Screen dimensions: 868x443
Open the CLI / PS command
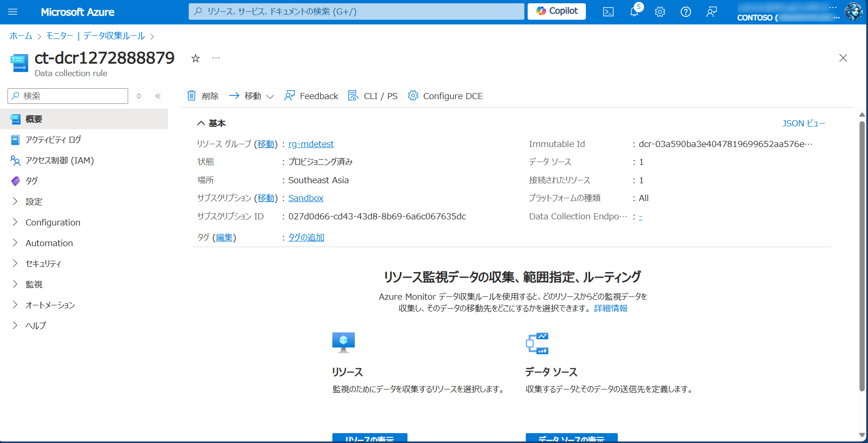point(373,96)
